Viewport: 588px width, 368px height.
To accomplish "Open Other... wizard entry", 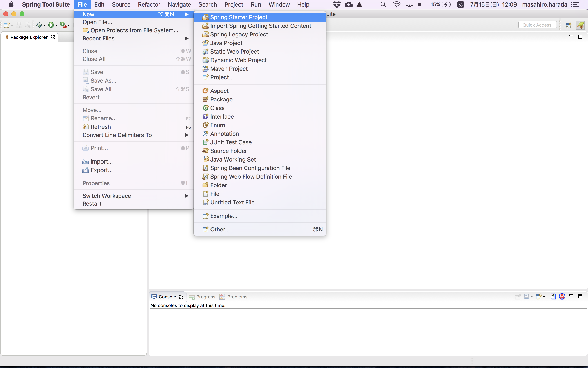I will (260, 229).
